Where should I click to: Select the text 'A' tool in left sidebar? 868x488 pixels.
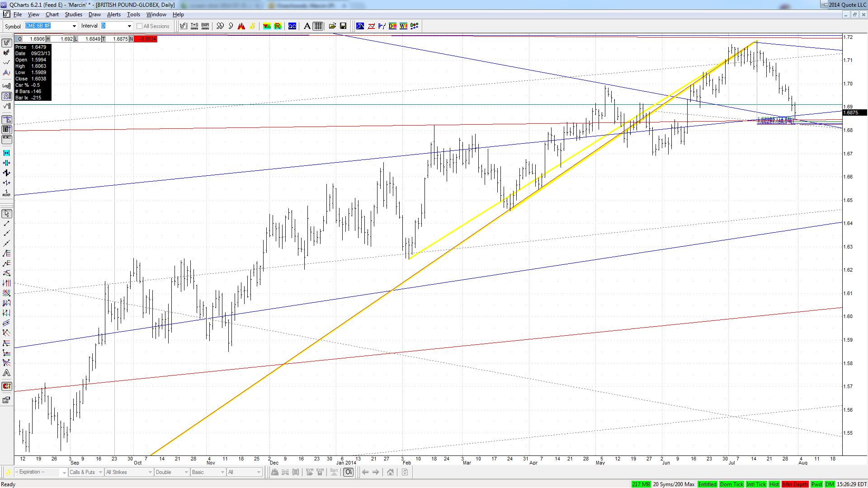tap(7, 373)
